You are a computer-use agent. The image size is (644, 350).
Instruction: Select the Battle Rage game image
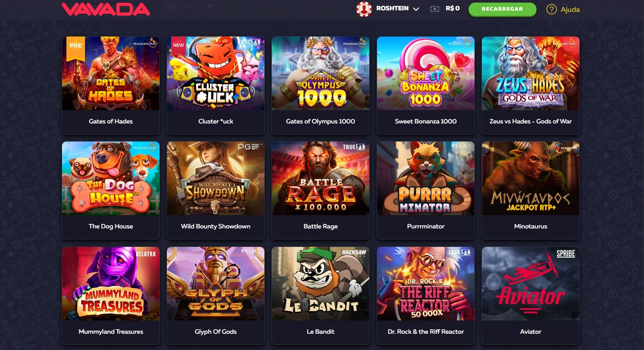tap(321, 178)
